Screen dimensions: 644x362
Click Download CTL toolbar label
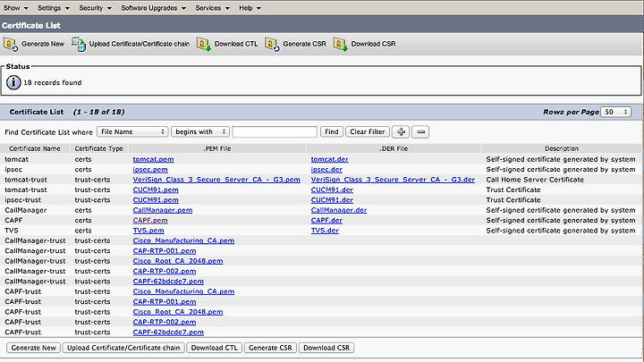(236, 44)
